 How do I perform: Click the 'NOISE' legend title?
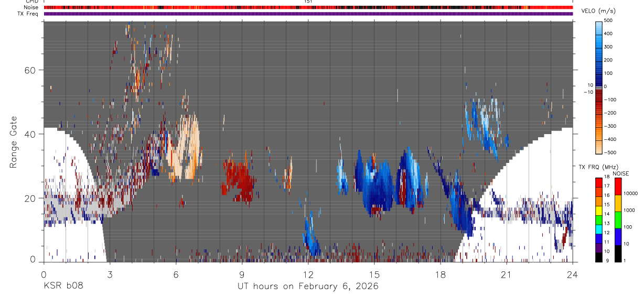tap(621, 174)
